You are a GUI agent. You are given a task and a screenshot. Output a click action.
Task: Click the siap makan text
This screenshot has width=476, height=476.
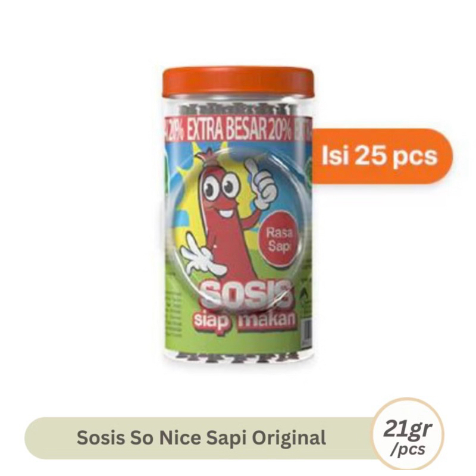point(245,321)
